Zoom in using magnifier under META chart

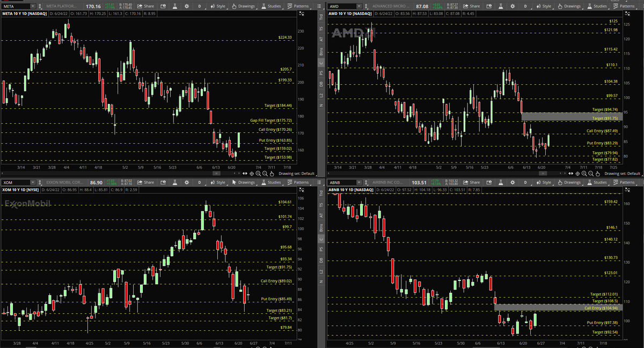point(258,173)
